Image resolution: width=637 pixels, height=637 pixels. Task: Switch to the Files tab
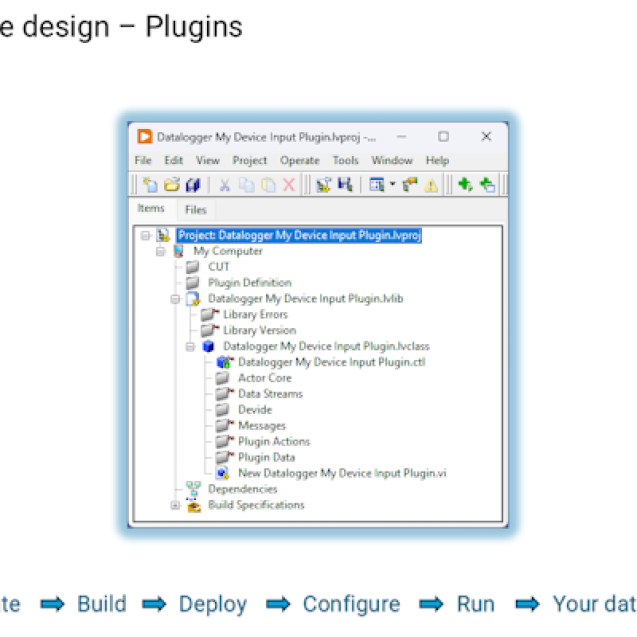click(x=195, y=210)
